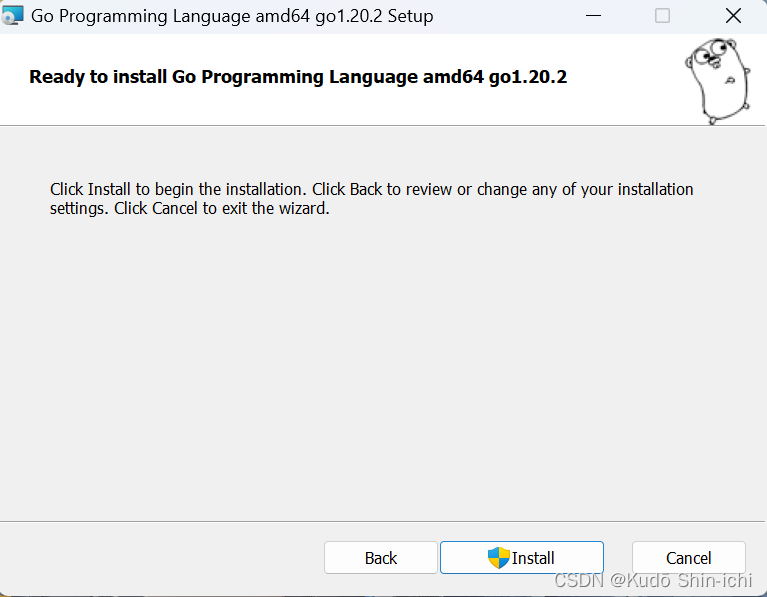This screenshot has width=767, height=597.
Task: Minimize the Go Setup window
Action: 594,16
